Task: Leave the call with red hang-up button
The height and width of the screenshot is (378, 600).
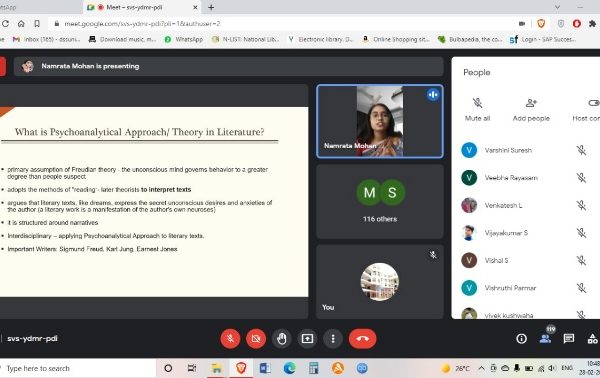Action: click(x=362, y=339)
